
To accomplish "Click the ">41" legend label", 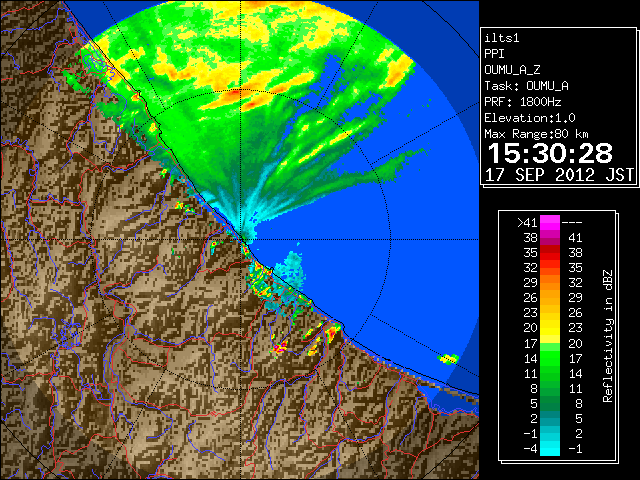I will (527, 223).
